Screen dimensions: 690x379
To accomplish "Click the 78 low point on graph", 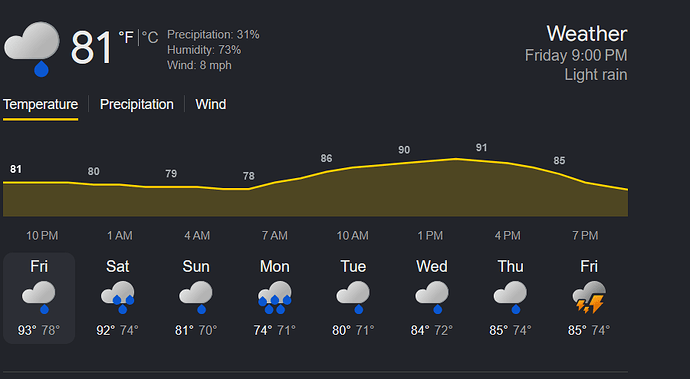I will [249, 176].
